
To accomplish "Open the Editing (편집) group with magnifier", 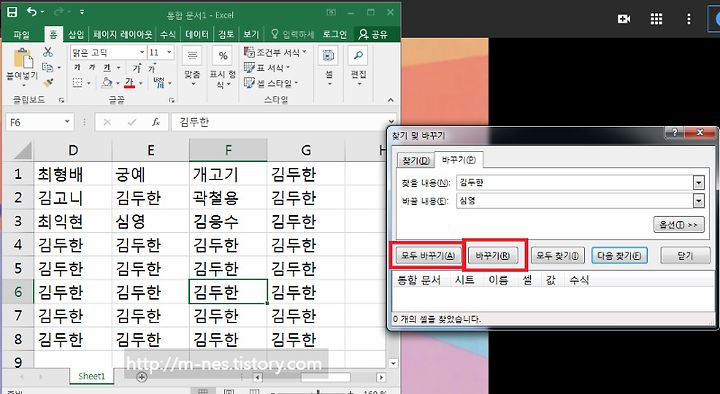I will [358, 67].
